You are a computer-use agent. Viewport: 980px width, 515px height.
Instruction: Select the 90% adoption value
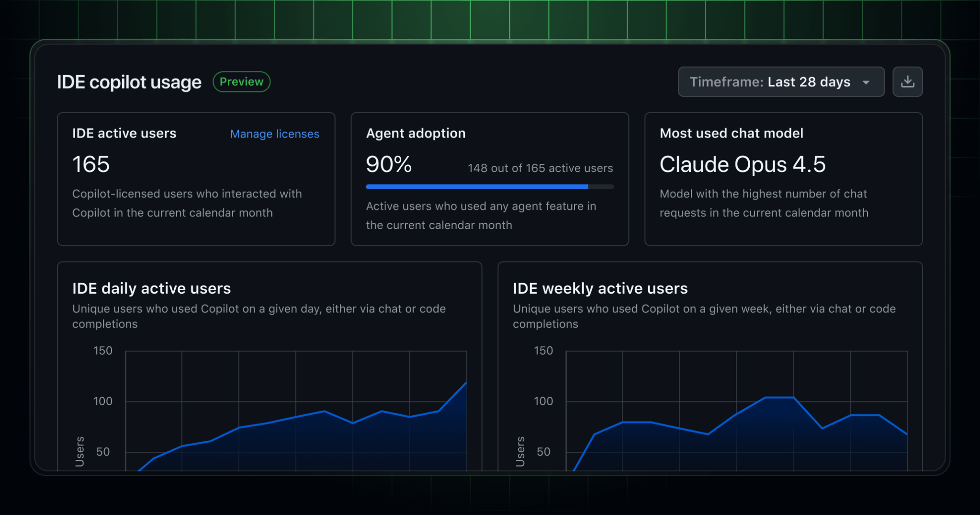click(388, 164)
